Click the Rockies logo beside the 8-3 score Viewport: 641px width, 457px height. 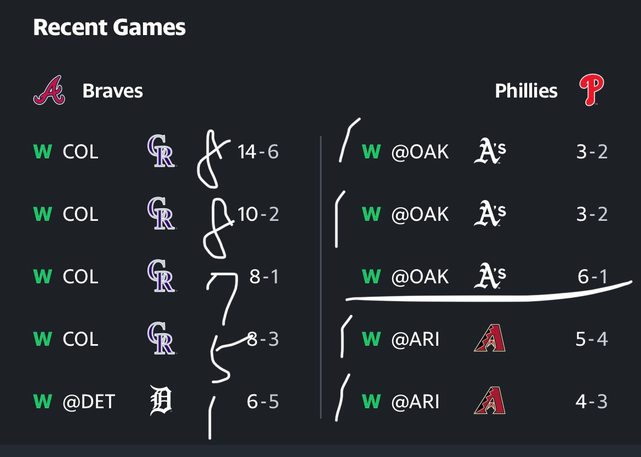(160, 339)
